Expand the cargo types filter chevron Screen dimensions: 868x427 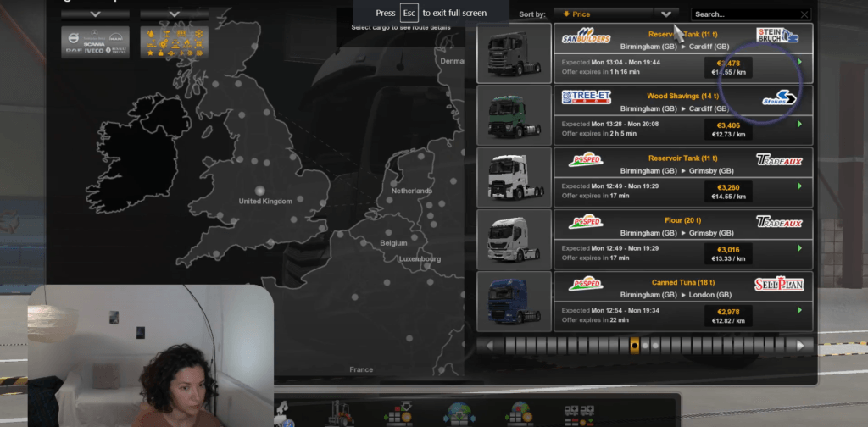(175, 14)
